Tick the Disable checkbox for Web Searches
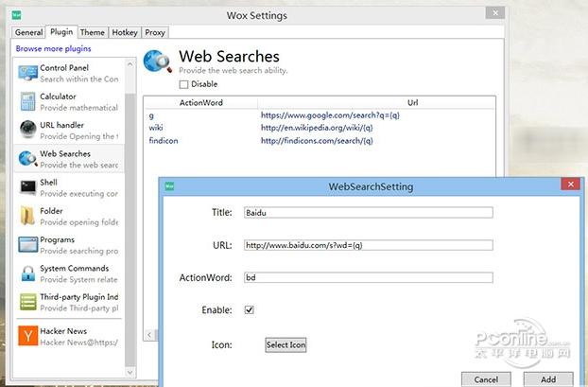This screenshot has width=588, height=387. pyautogui.click(x=183, y=84)
